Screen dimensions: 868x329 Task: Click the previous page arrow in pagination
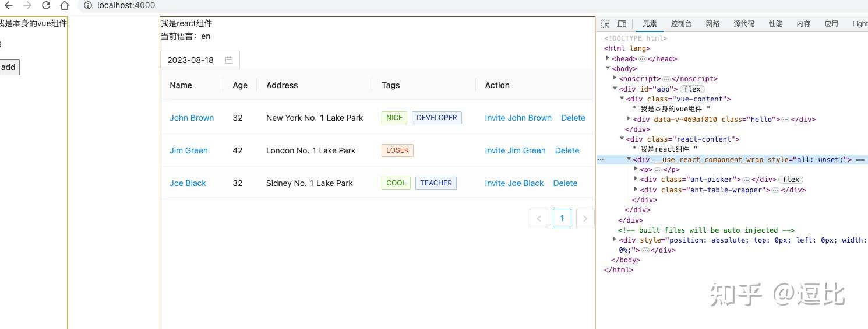(539, 218)
